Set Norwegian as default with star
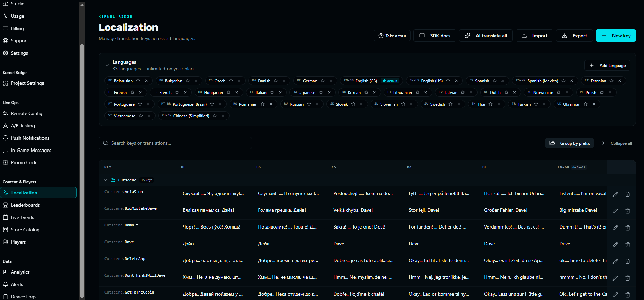The width and height of the screenshot is (644, 300). coord(559,93)
